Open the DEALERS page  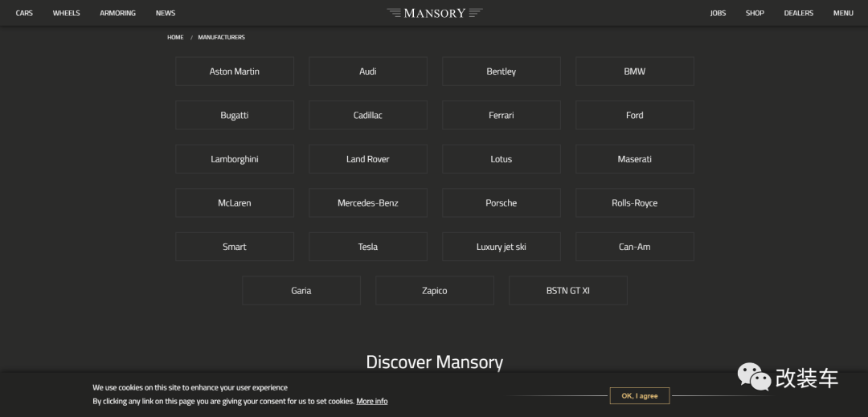[798, 14]
